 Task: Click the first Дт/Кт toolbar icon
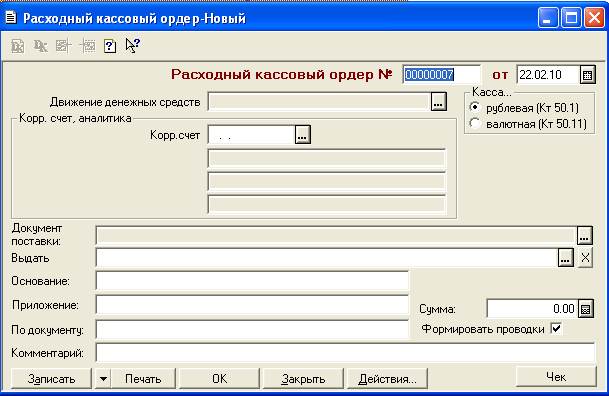[x=17, y=46]
